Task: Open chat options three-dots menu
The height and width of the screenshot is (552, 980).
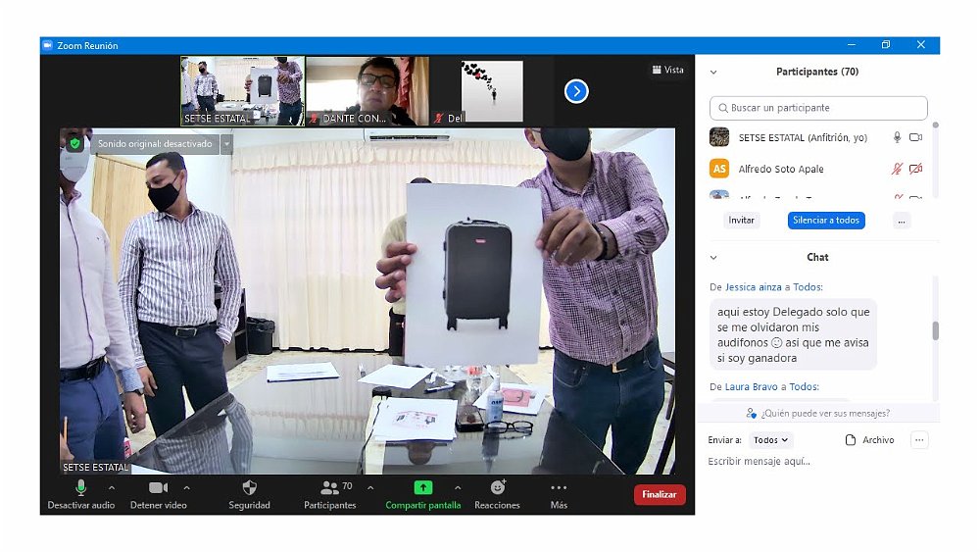Action: pyautogui.click(x=919, y=440)
